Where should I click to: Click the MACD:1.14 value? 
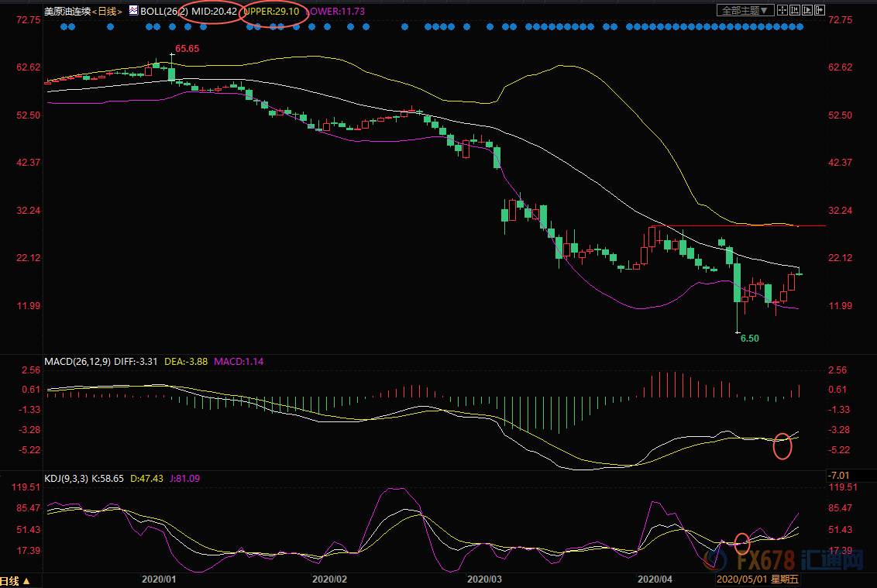click(x=239, y=362)
